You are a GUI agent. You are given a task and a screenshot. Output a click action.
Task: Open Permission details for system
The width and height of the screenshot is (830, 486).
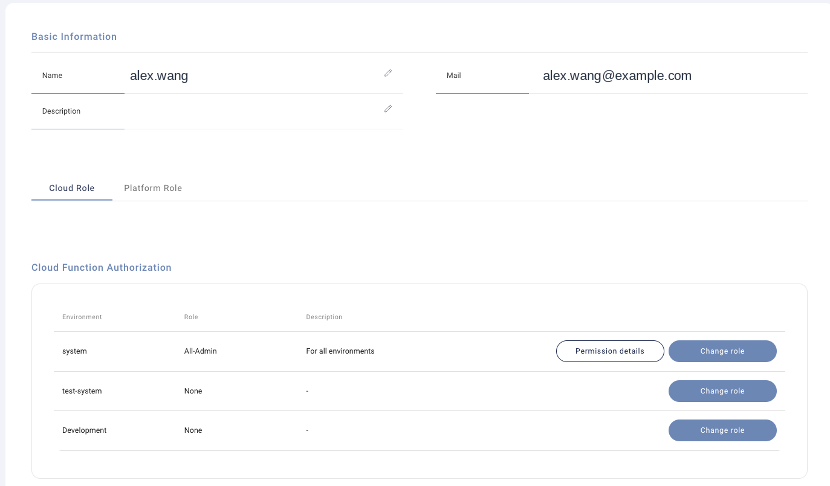(x=610, y=351)
